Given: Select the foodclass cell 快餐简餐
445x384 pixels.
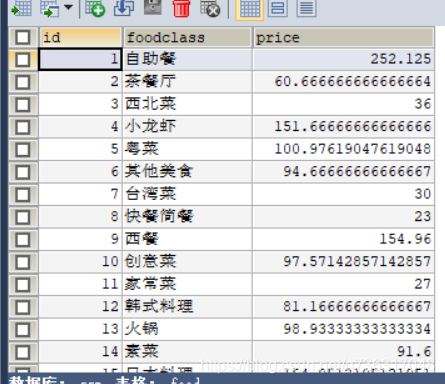Looking at the screenshot, I should pyautogui.click(x=187, y=217).
